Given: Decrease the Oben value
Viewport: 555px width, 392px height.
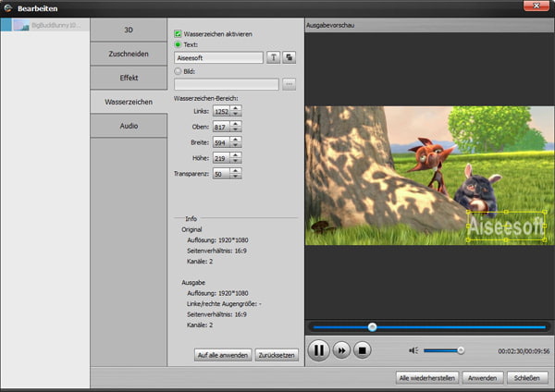Looking at the screenshot, I should [x=236, y=129].
